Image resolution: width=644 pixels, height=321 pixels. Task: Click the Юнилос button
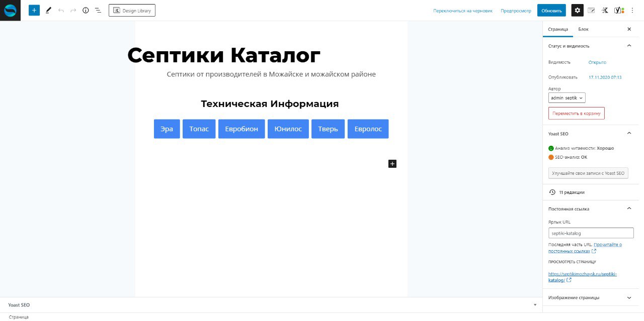click(x=288, y=129)
